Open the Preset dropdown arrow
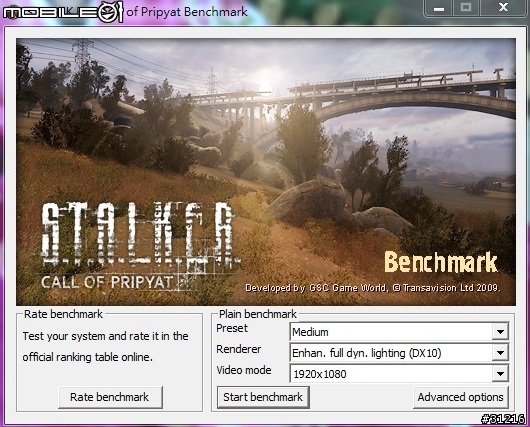 [500, 332]
